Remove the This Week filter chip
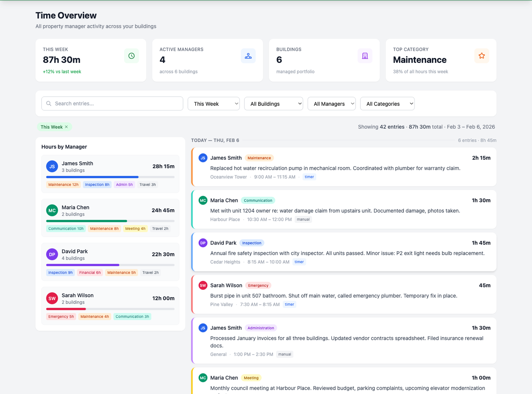Viewport: 532px width, 394px height. click(66, 127)
